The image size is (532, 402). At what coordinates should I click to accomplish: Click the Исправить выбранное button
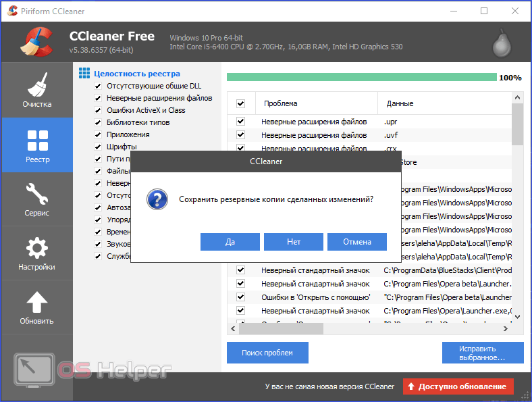tap(483, 353)
